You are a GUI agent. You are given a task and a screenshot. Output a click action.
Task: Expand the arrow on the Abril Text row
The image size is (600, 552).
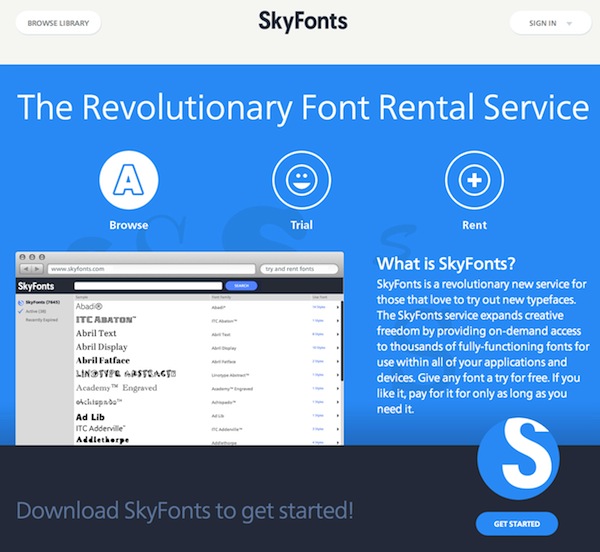coord(338,334)
